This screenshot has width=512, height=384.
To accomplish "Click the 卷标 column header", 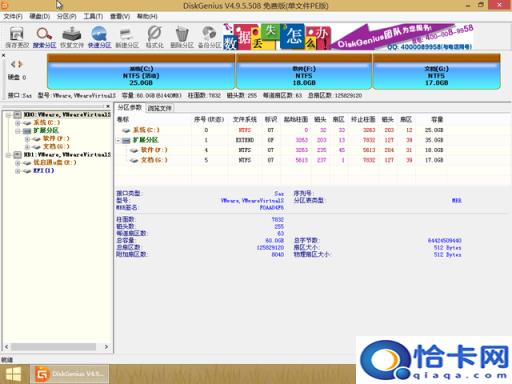I will [x=123, y=119].
